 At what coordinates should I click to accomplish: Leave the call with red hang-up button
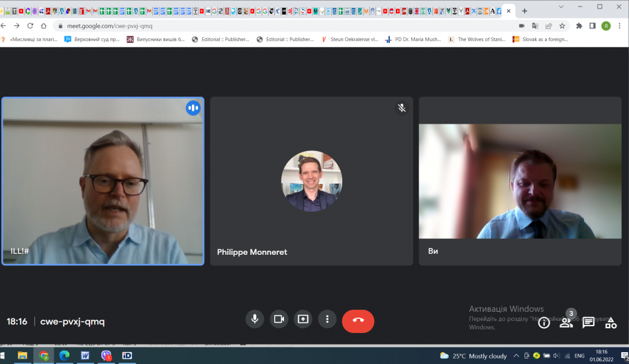[358, 320]
